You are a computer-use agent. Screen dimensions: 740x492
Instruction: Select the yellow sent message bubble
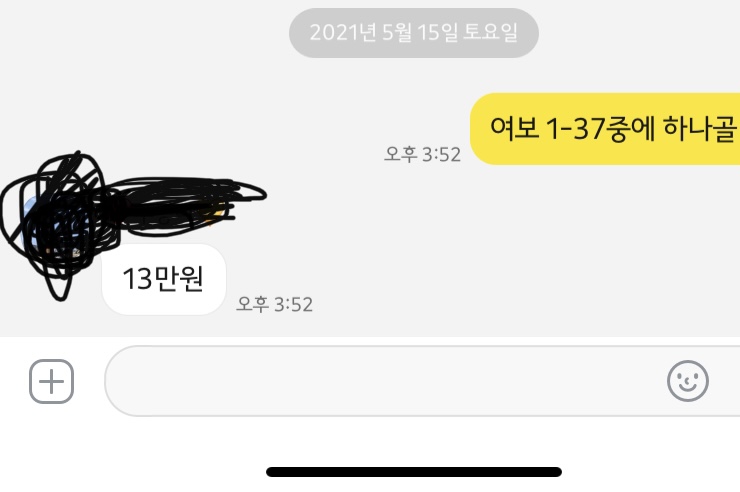605,129
